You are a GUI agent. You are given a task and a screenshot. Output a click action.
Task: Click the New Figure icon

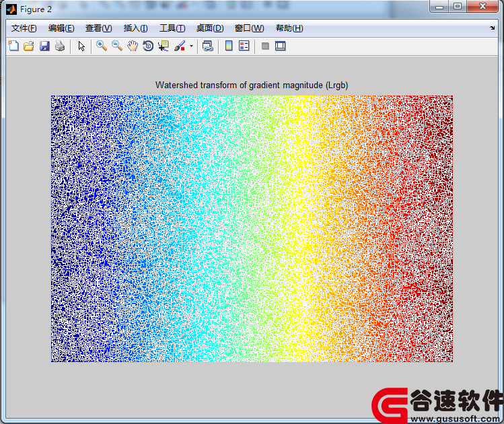click(x=13, y=46)
